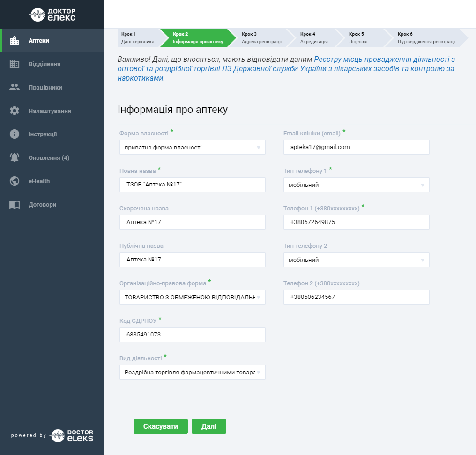476x455 pixels.
Task: Click the Оновлення bell icon
Action: click(x=14, y=157)
